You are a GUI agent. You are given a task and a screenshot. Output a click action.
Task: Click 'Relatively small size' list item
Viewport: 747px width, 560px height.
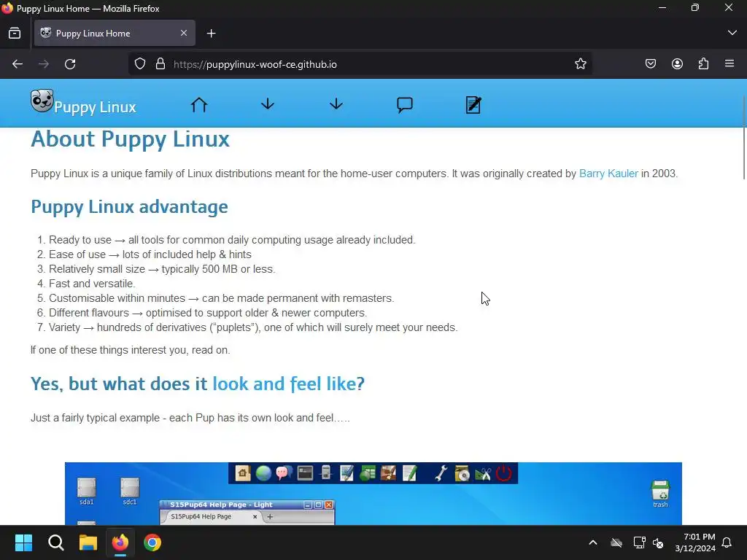tap(162, 269)
